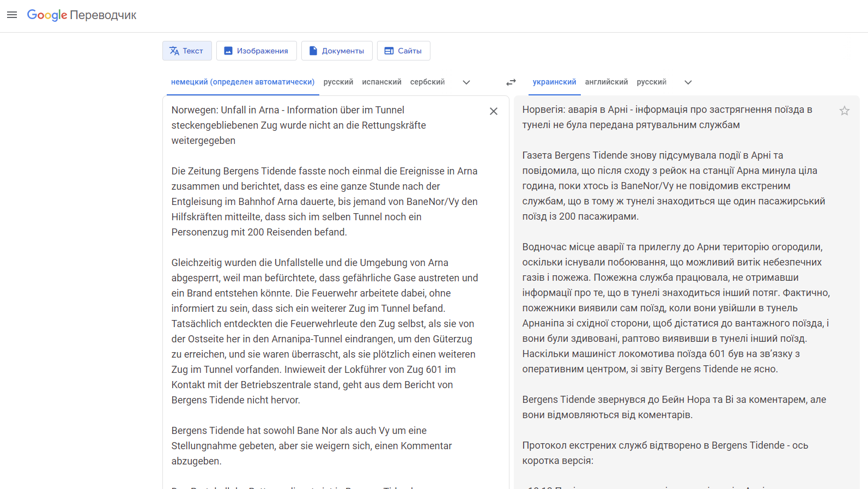Select немецкий auto-detected source language tab
The height and width of the screenshot is (489, 868).
click(243, 82)
